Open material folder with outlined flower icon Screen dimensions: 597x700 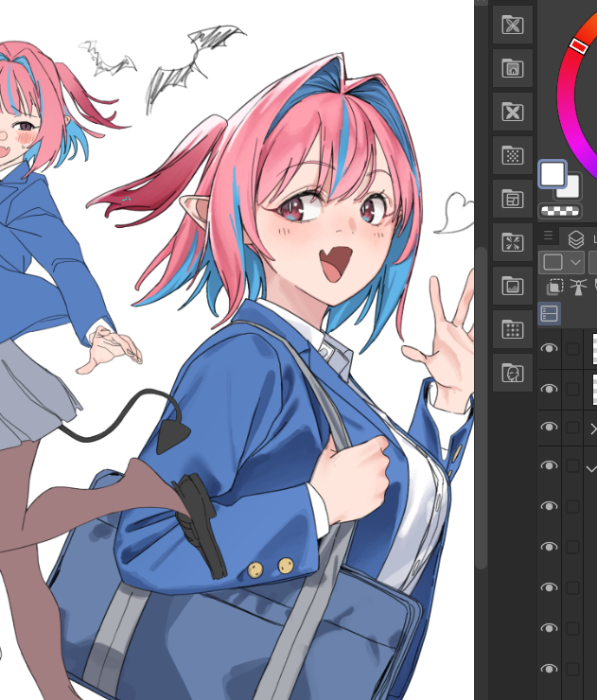point(513,25)
